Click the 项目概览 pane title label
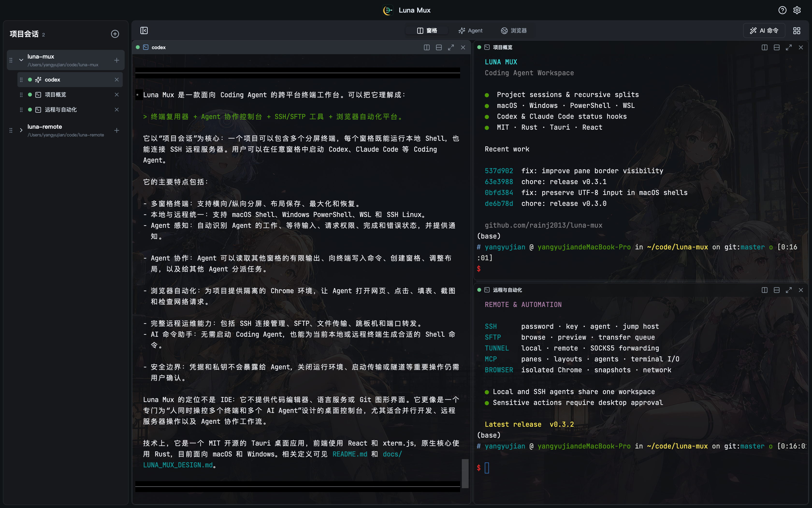Image resolution: width=812 pixels, height=508 pixels. tap(502, 47)
